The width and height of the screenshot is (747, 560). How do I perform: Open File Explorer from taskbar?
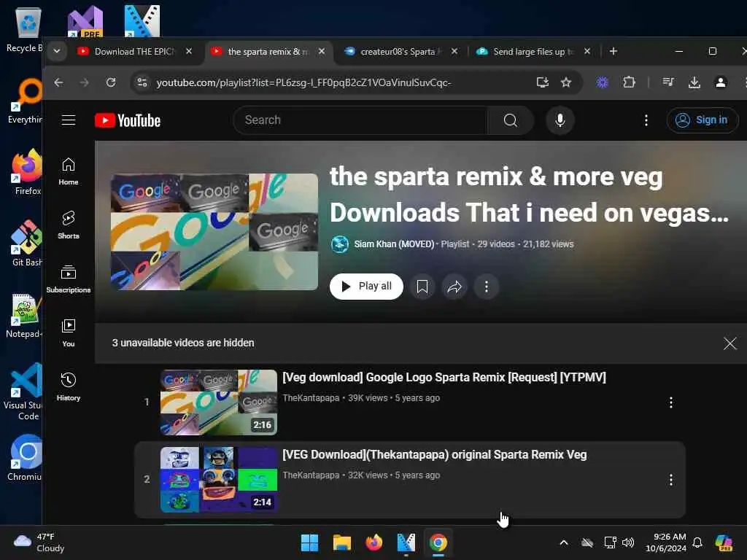341,542
